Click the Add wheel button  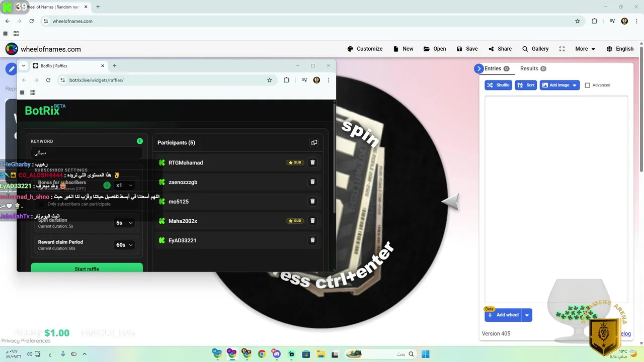503,315
